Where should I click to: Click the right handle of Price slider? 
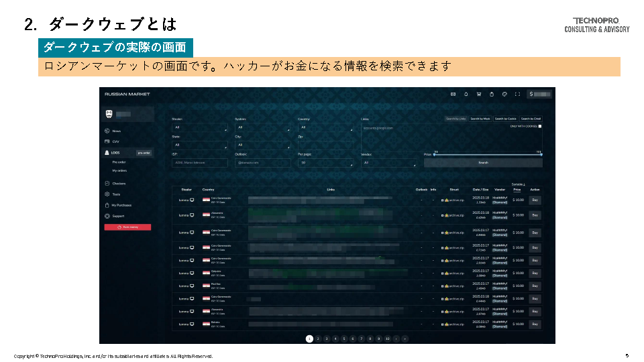[x=540, y=154]
